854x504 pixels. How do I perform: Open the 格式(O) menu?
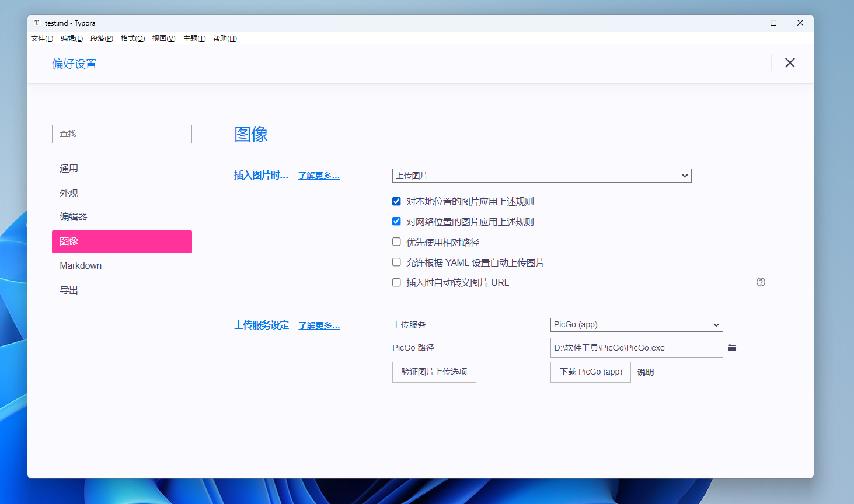click(133, 38)
